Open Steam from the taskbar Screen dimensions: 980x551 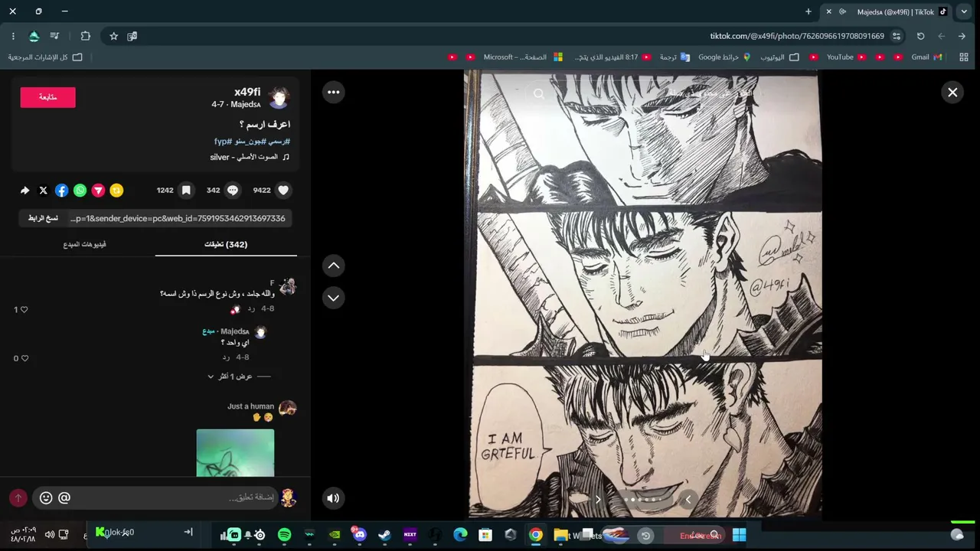384,535
